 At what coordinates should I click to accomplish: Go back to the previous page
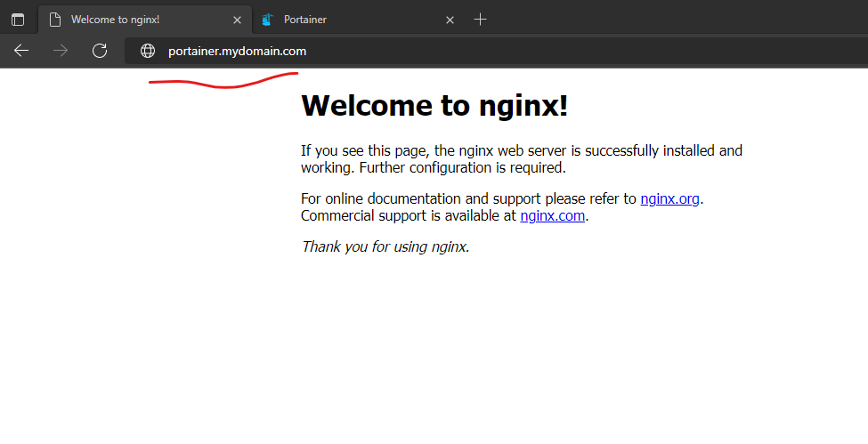pos(21,51)
